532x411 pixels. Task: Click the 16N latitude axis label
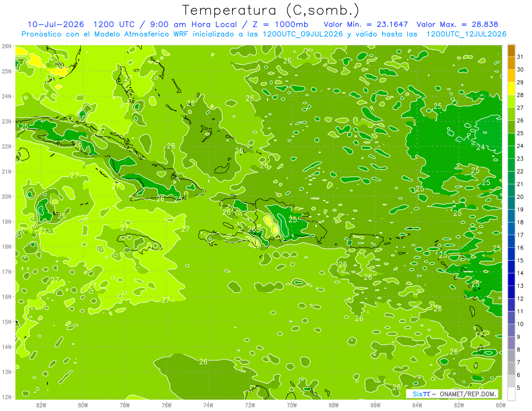(7, 297)
